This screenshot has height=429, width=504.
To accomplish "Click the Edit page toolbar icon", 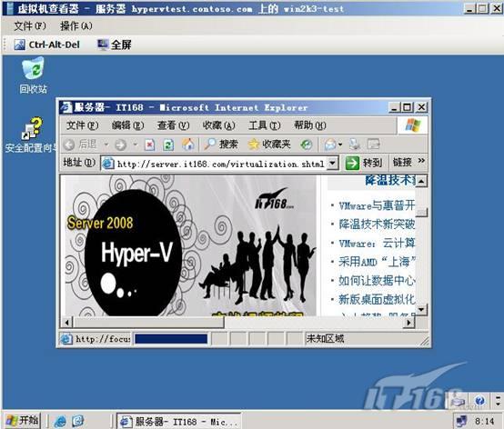I will 374,145.
